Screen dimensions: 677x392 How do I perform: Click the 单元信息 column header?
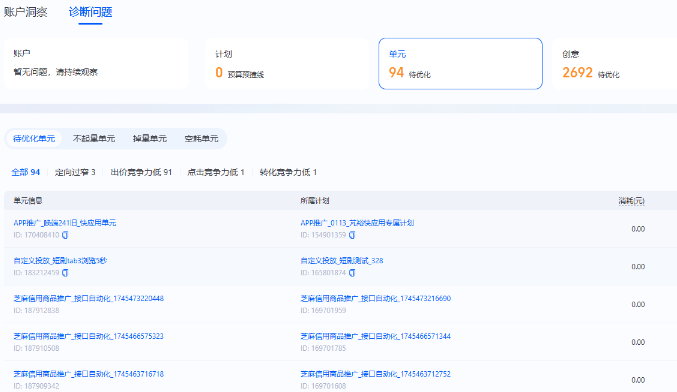28,201
